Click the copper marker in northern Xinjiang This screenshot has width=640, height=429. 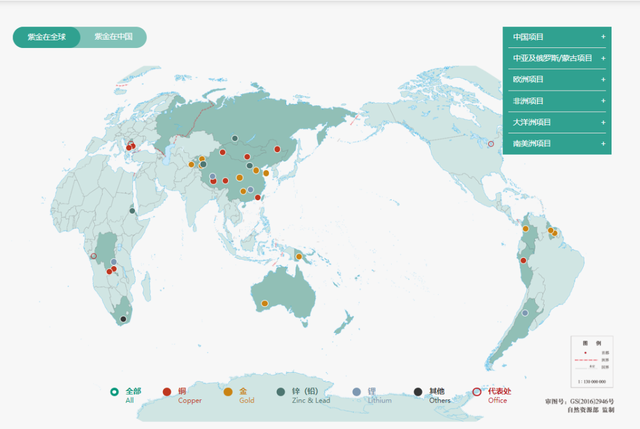pyautogui.click(x=222, y=152)
